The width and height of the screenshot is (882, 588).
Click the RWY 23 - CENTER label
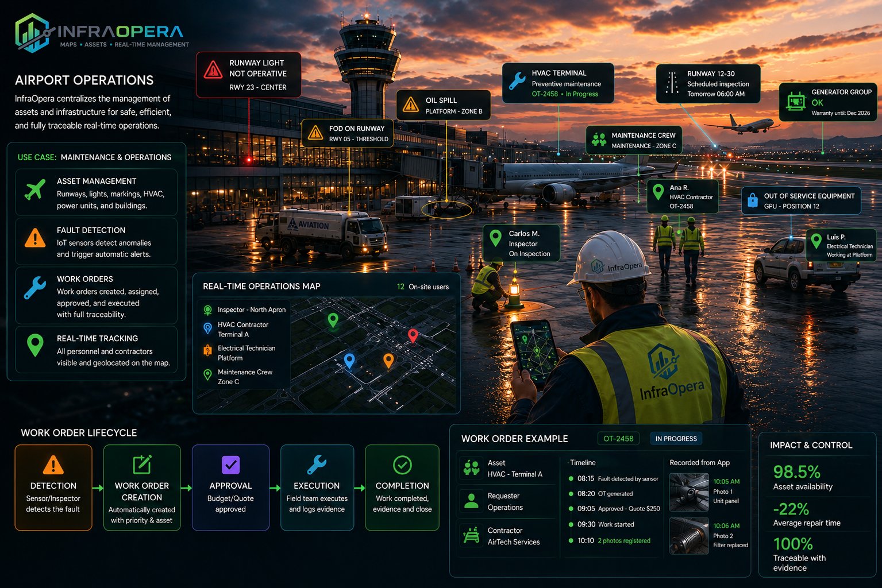[x=257, y=88]
